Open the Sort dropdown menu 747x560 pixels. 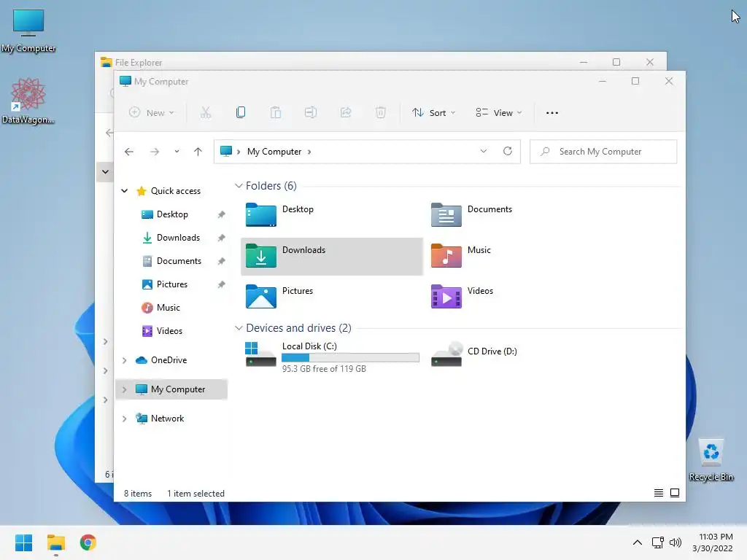[x=433, y=112]
